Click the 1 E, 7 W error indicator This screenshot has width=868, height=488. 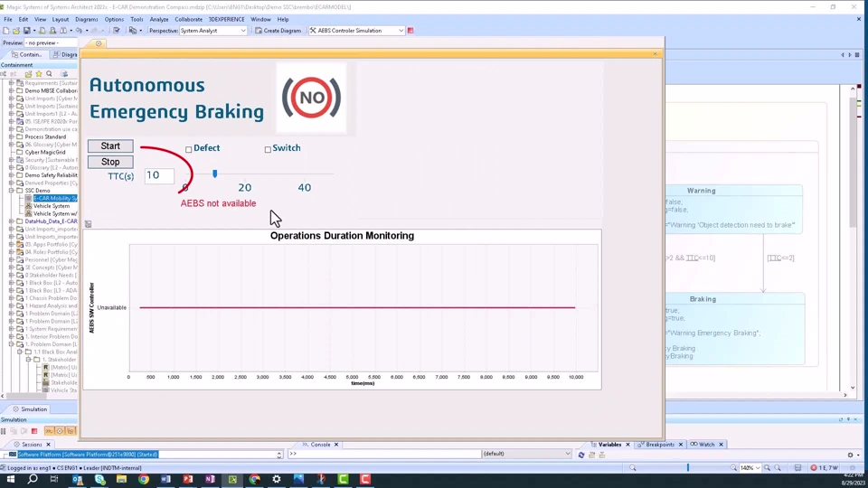825,468
